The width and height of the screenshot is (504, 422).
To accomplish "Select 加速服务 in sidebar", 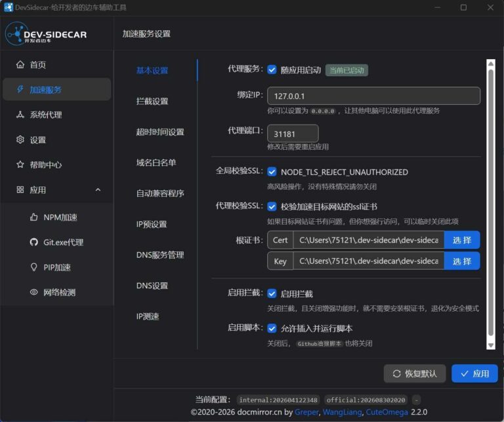I will (57, 90).
